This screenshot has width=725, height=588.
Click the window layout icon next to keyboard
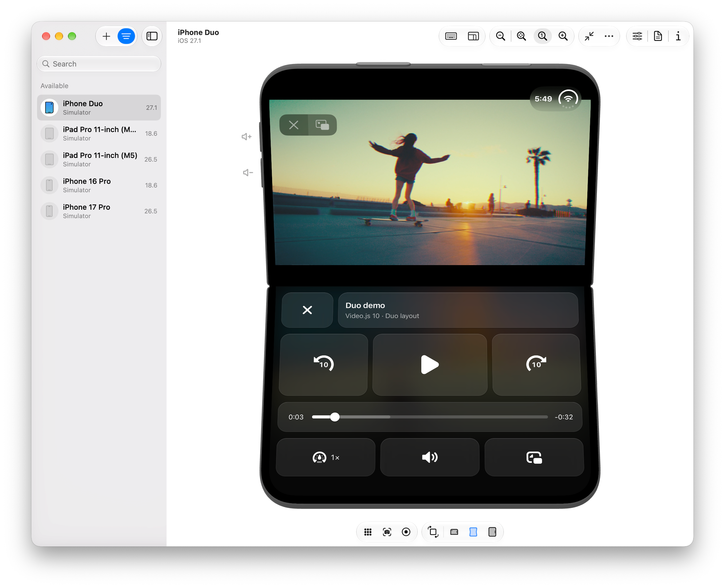(x=473, y=36)
